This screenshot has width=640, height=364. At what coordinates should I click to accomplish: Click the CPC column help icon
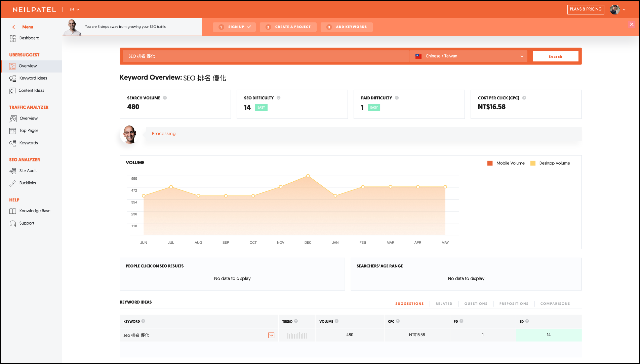pos(398,321)
